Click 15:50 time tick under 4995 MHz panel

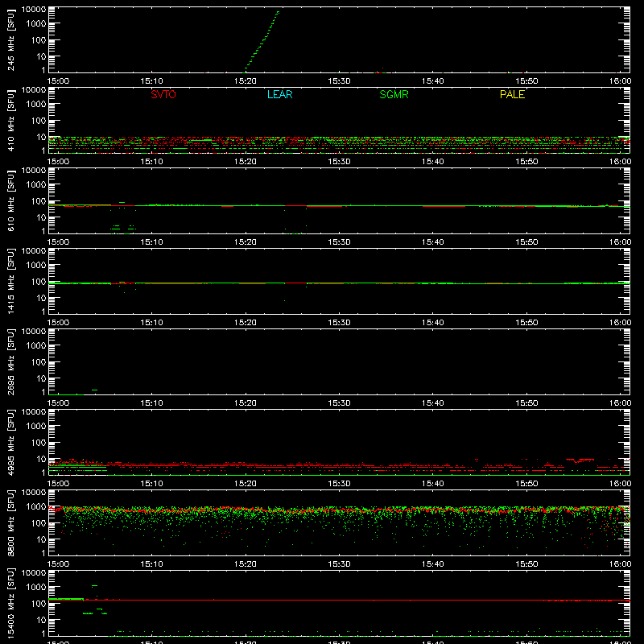526,484
